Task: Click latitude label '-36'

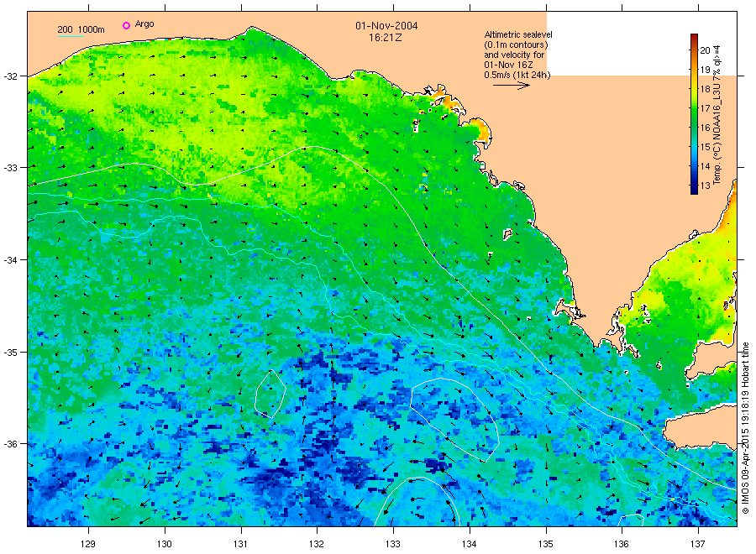Action: click(x=10, y=444)
